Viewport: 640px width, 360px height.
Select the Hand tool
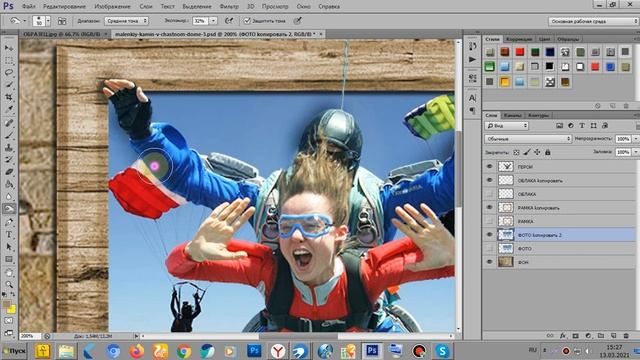click(x=9, y=272)
